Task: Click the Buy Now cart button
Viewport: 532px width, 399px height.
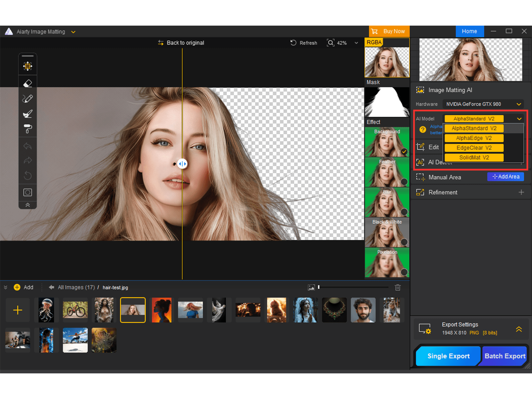Action: (389, 31)
